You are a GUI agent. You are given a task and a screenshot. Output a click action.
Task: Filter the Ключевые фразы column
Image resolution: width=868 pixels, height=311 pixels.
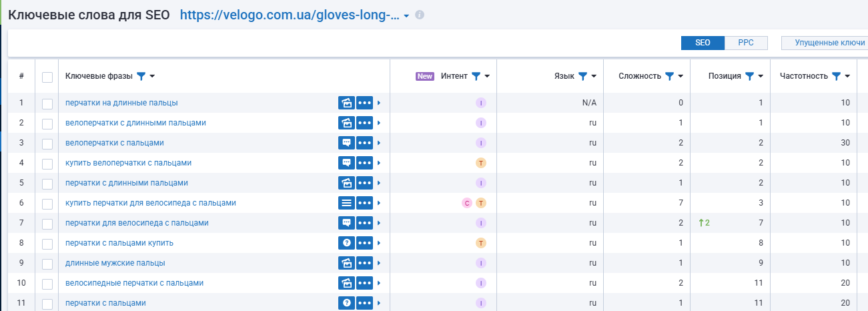(141, 76)
